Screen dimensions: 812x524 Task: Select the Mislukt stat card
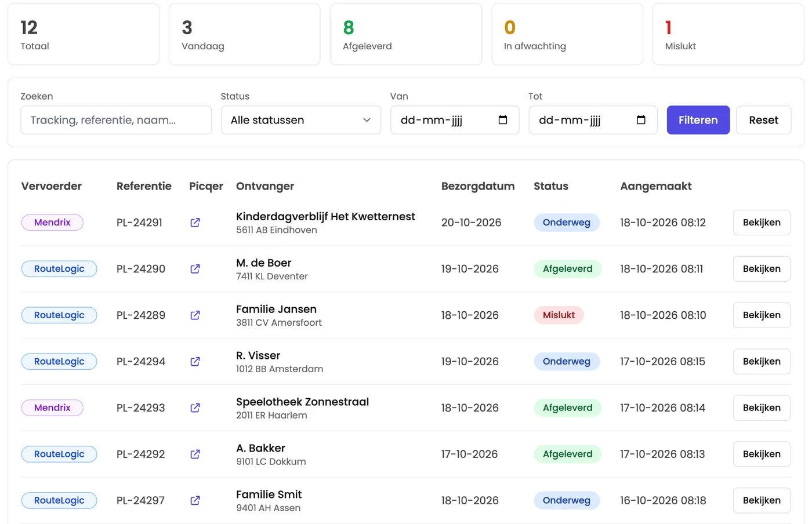pyautogui.click(x=728, y=34)
